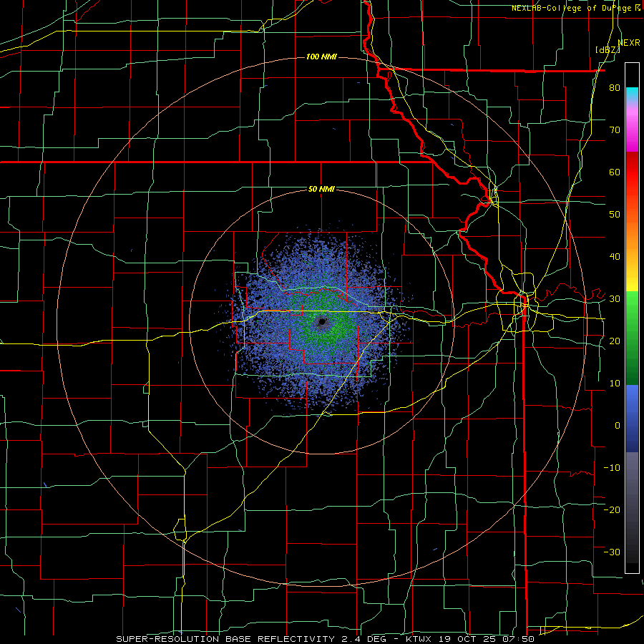Click the 10 value on the dBZ scale
The width and height of the screenshot is (644, 644).
click(615, 384)
